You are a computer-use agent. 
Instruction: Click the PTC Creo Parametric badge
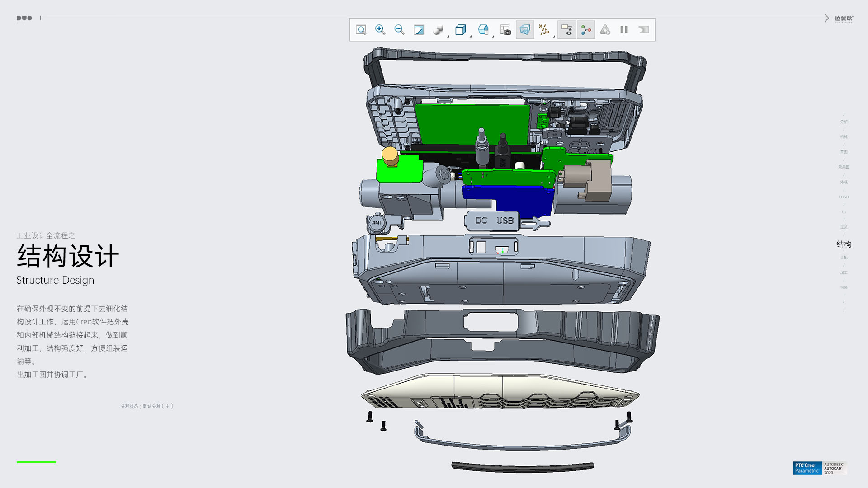(x=807, y=468)
